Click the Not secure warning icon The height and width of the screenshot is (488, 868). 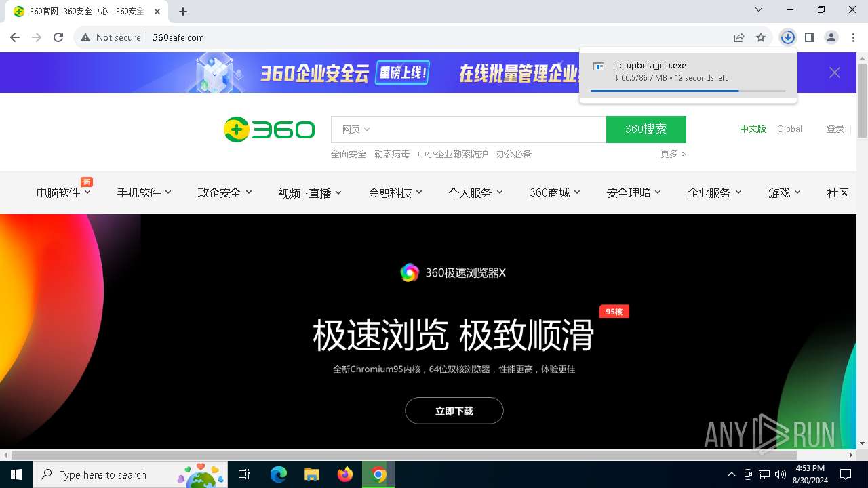point(85,37)
